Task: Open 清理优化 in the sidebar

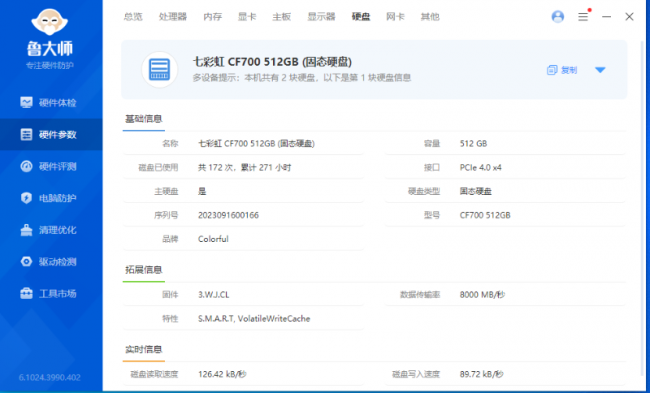Action: 51,230
